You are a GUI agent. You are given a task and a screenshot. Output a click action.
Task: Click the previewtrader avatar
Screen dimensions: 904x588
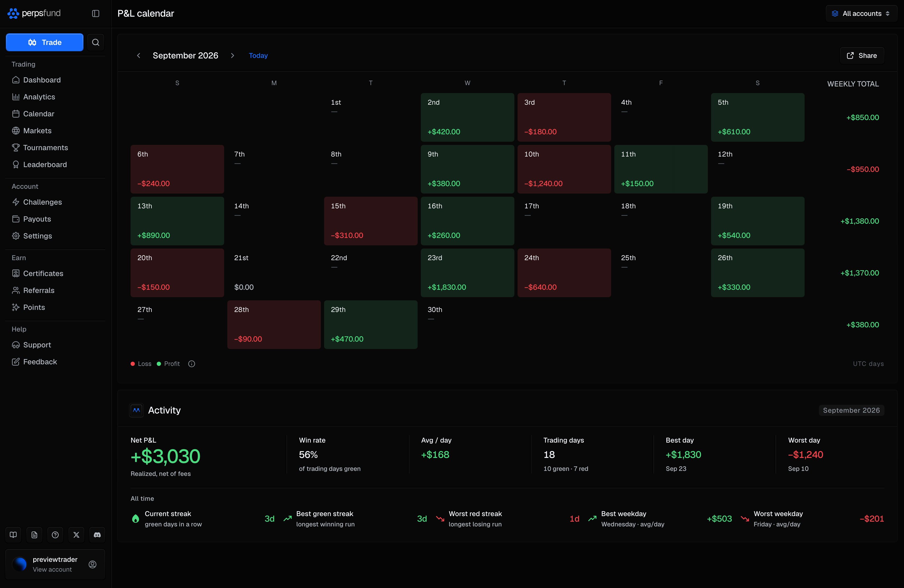click(20, 564)
